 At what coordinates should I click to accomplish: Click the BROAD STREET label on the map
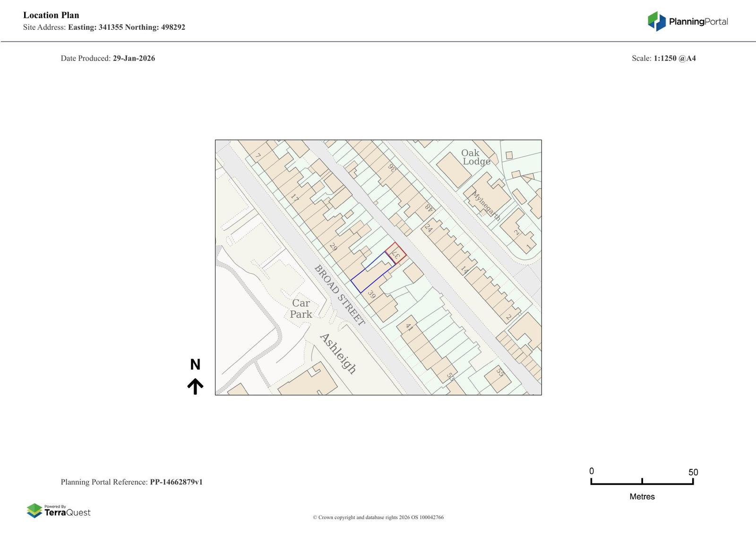click(340, 295)
